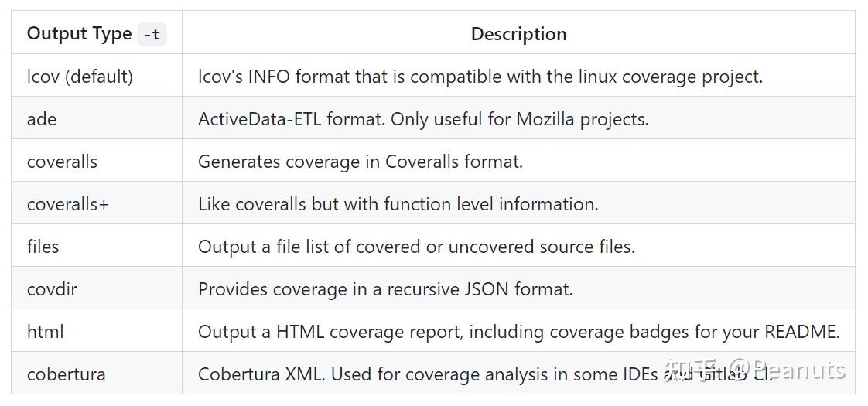Image resolution: width=868 pixels, height=406 pixels.
Task: Click the ActiveData-ETL format description text
Action: (423, 119)
